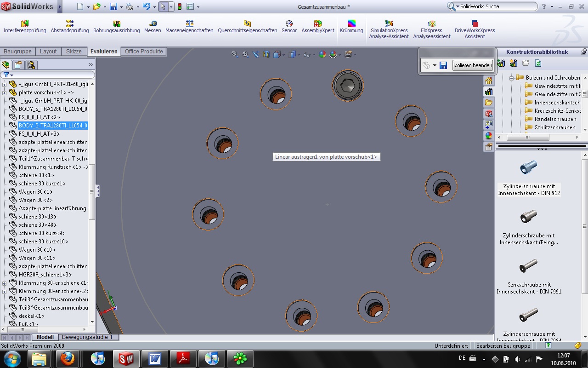Launch Bohrungsausrichtung check
The width and height of the screenshot is (588, 368).
(x=117, y=26)
